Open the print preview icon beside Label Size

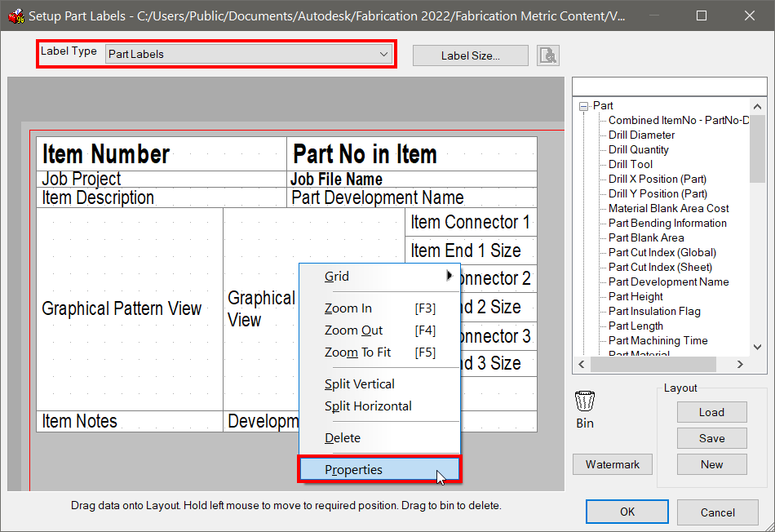click(546, 55)
